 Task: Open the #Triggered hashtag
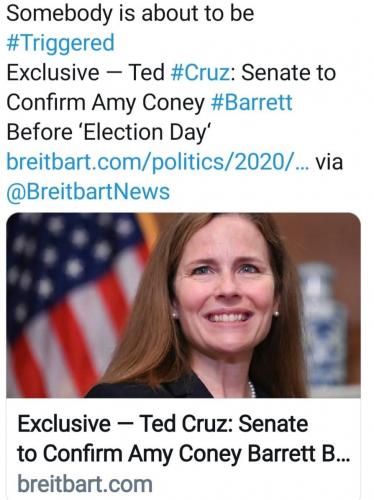click(60, 43)
